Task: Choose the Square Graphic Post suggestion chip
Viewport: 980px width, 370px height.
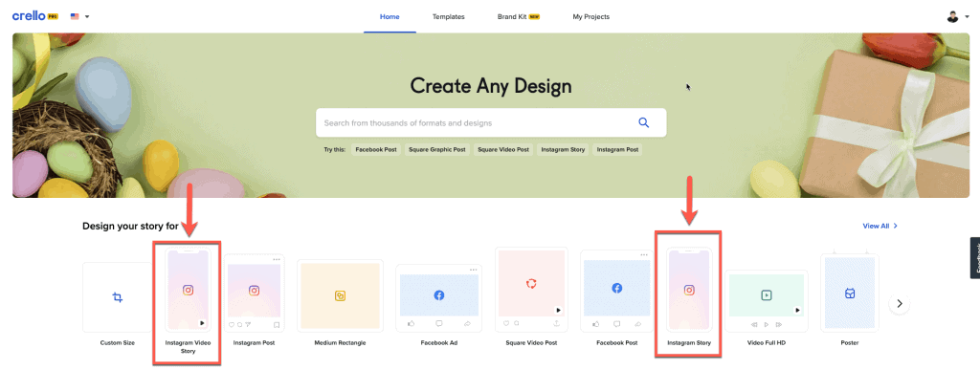Action: pos(437,150)
